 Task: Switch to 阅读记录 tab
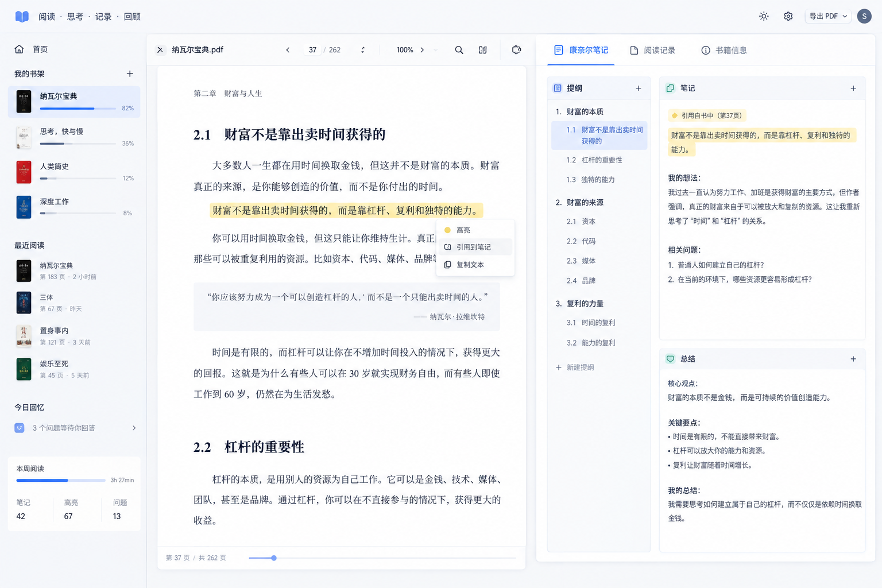[x=653, y=51]
